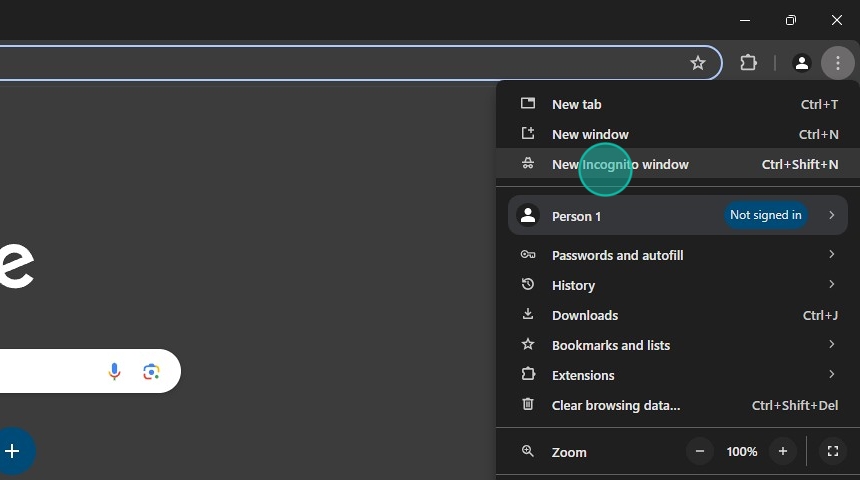Restore down the Chrome window
The width and height of the screenshot is (860, 480).
tap(790, 20)
